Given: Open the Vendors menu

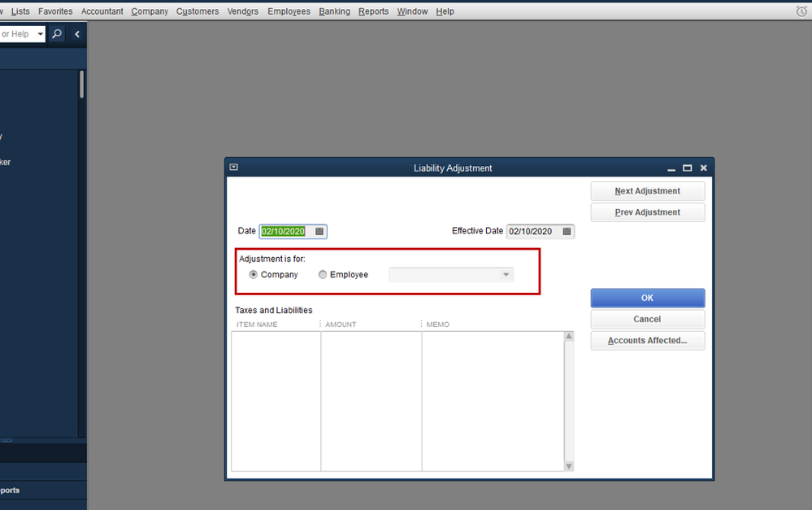Looking at the screenshot, I should pos(243,11).
